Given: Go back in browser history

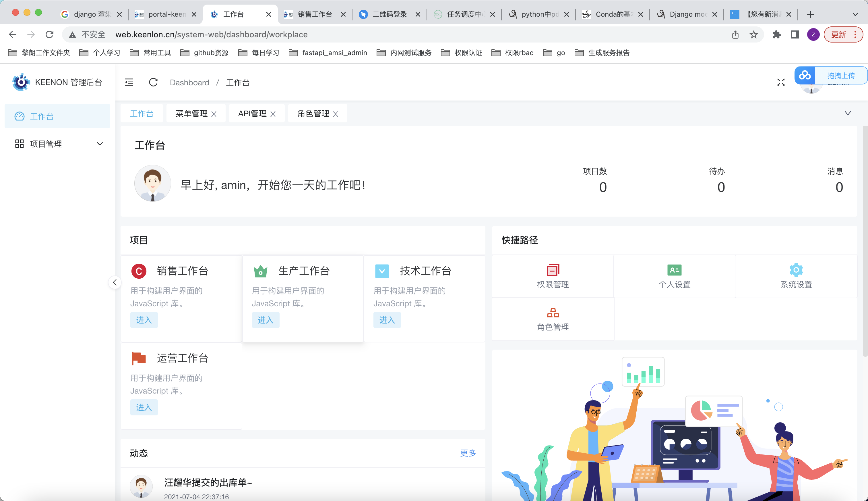Looking at the screenshot, I should [x=13, y=34].
